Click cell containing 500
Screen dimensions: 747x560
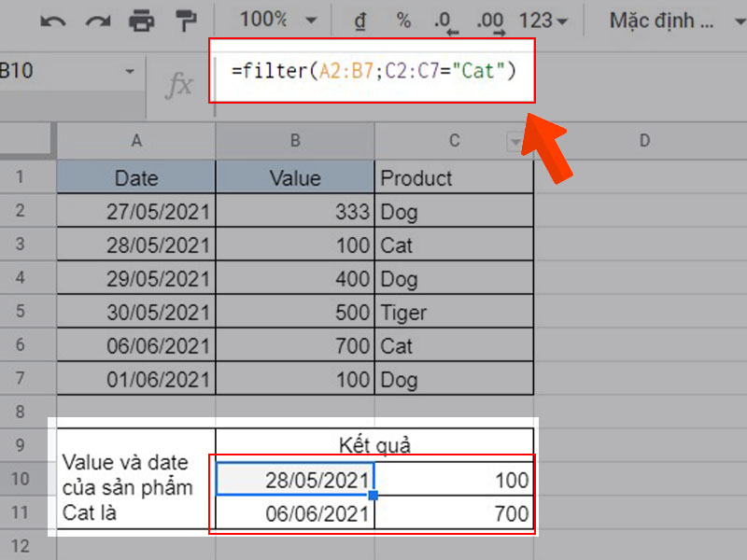[295, 312]
